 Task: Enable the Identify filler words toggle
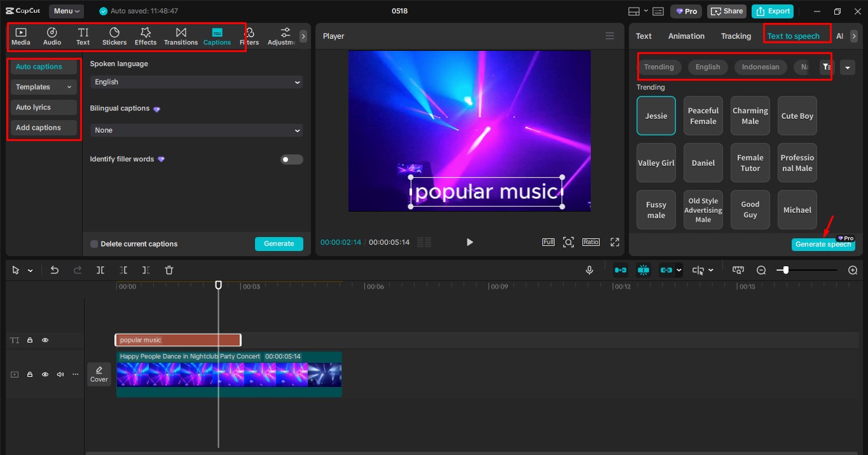click(x=291, y=159)
